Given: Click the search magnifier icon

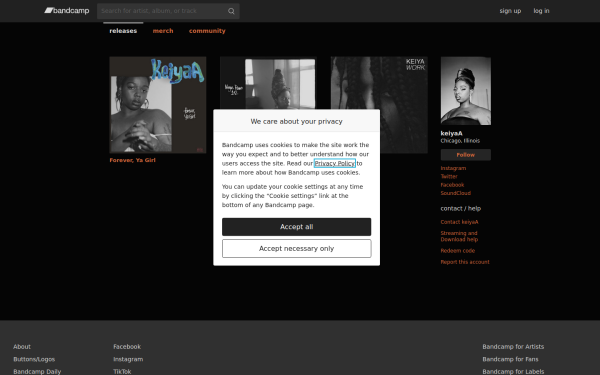Looking at the screenshot, I should pos(231,11).
